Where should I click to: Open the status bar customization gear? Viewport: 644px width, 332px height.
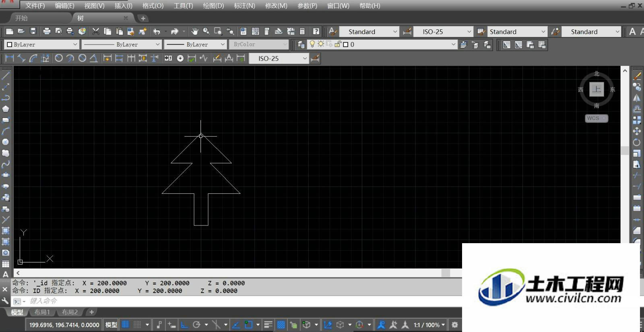point(455,325)
